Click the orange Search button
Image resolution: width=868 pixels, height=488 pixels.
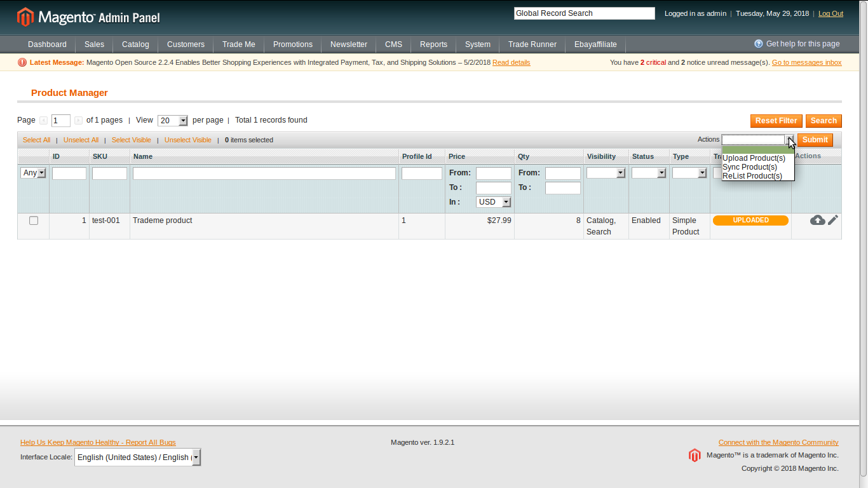tap(824, 121)
